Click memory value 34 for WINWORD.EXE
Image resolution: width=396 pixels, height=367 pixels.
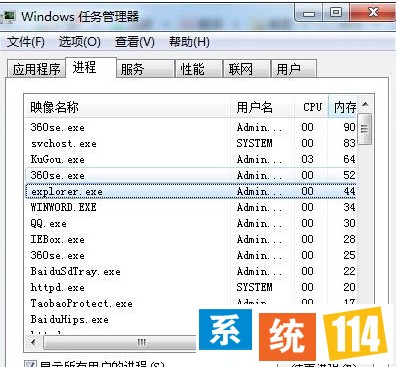349,207
